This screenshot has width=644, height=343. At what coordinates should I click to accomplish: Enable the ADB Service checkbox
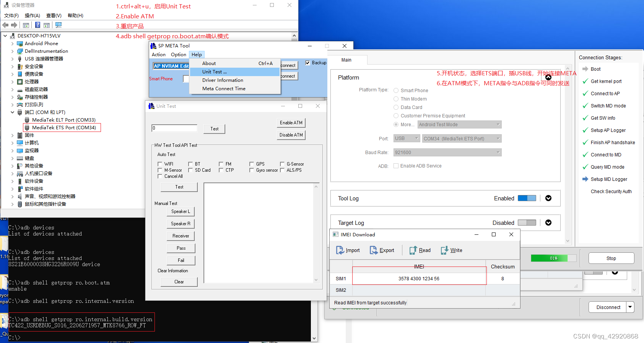coord(396,166)
